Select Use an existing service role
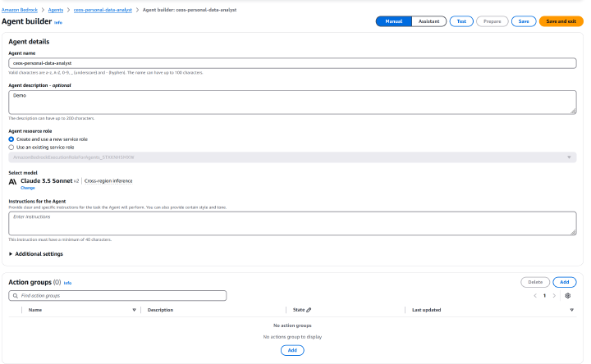The image size is (591, 364). point(11,147)
